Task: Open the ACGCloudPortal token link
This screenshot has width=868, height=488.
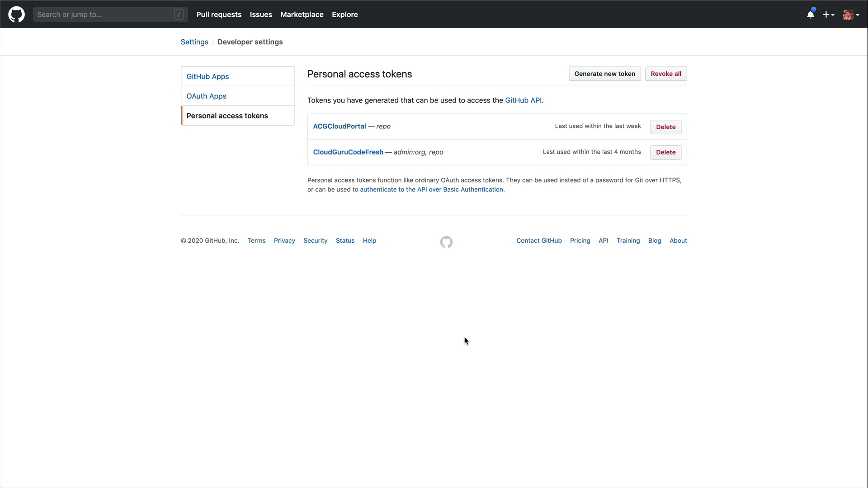Action: 340,126
